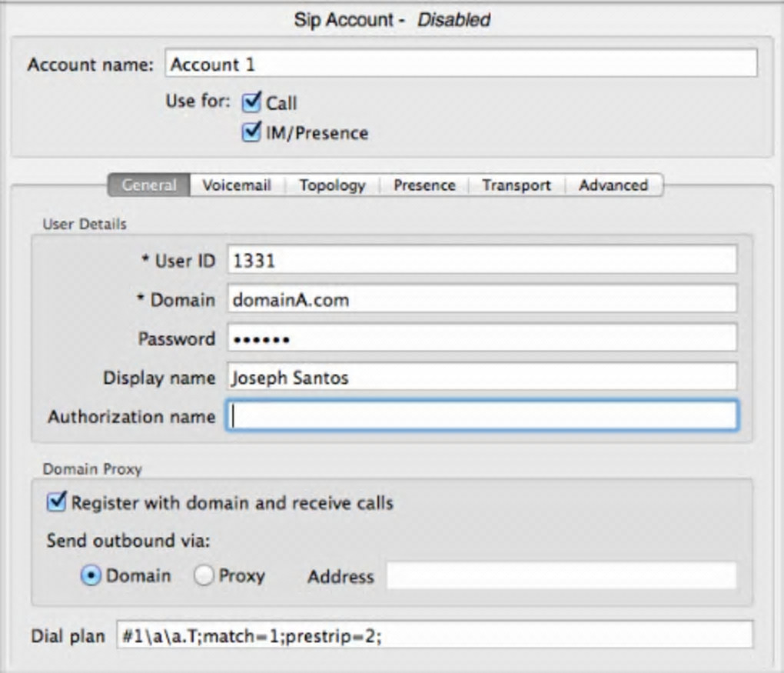The width and height of the screenshot is (784, 673).
Task: Open the Advanced tab
Action: 613,185
